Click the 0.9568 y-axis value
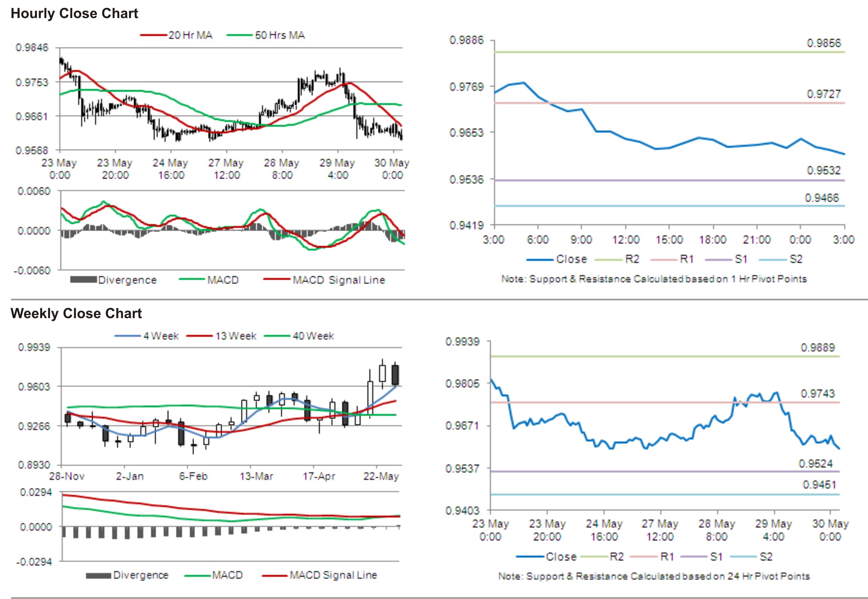 click(x=32, y=151)
